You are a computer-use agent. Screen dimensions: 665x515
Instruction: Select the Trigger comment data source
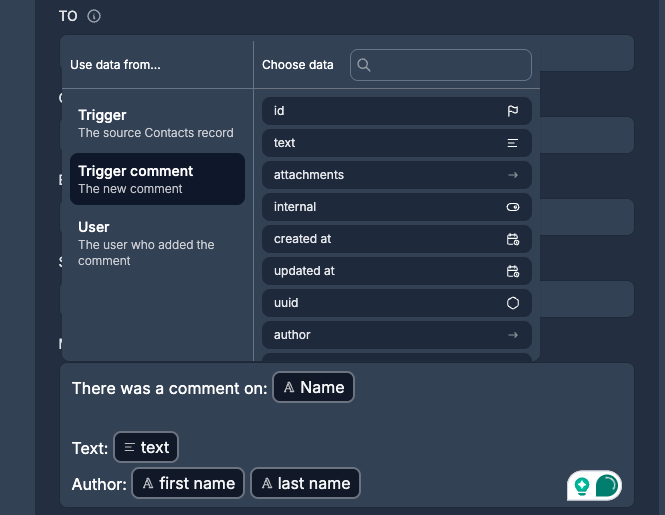point(157,179)
